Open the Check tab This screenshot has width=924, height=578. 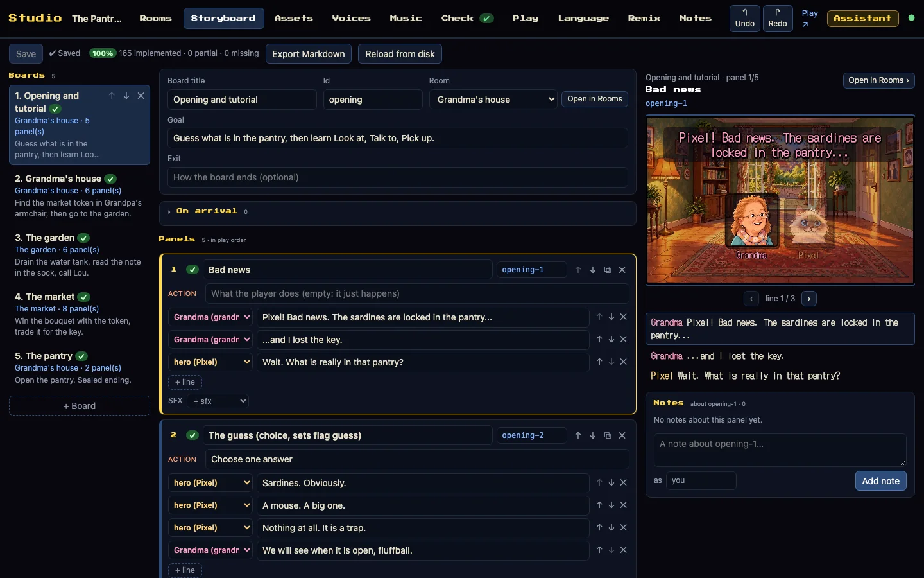point(466,19)
